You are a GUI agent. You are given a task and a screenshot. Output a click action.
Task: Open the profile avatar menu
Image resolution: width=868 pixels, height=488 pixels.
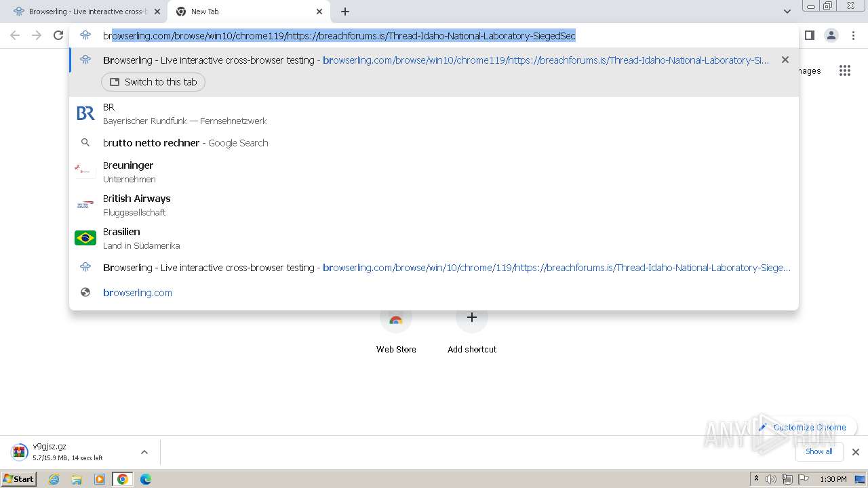point(831,35)
